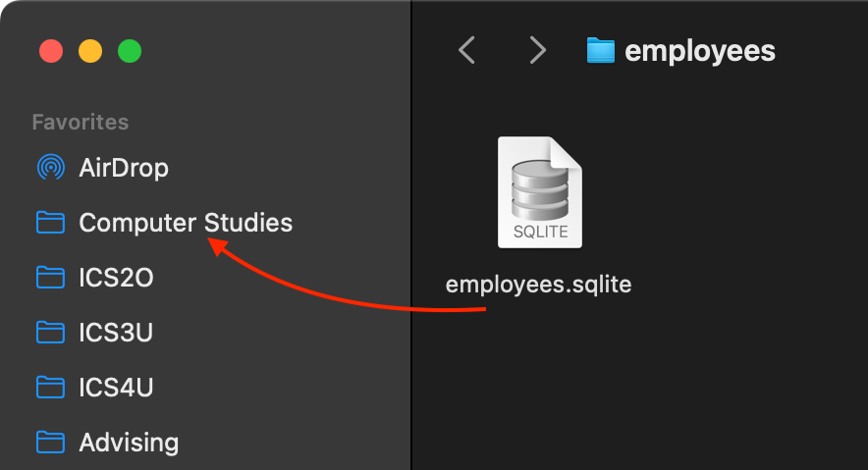This screenshot has height=470, width=868.
Task: Click the employees window title text
Action: 700,50
